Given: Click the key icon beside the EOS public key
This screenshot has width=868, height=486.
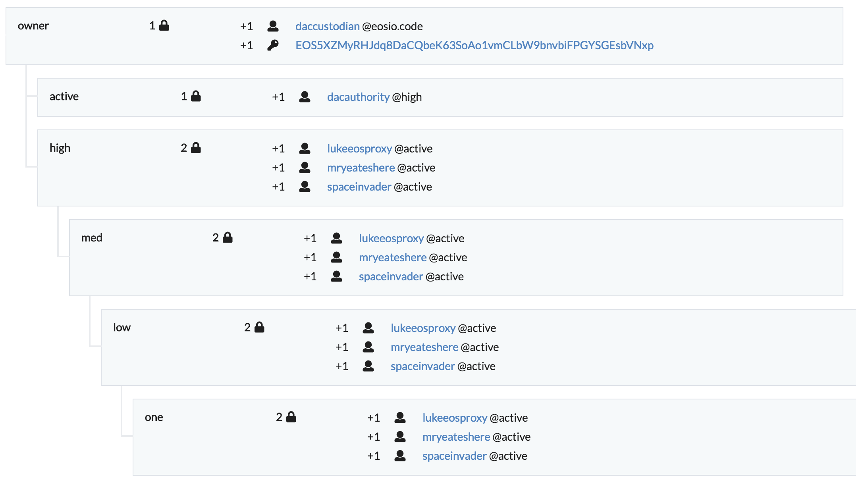Looking at the screenshot, I should click(273, 45).
